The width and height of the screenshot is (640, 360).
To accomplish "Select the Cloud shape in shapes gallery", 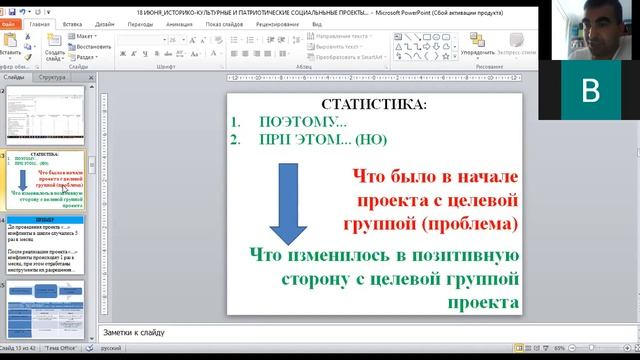I will tap(446, 47).
